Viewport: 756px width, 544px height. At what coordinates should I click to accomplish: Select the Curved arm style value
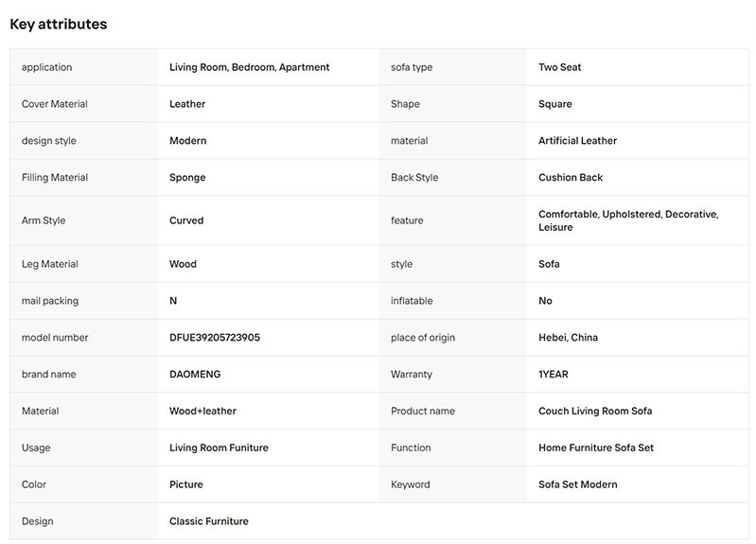tap(186, 220)
